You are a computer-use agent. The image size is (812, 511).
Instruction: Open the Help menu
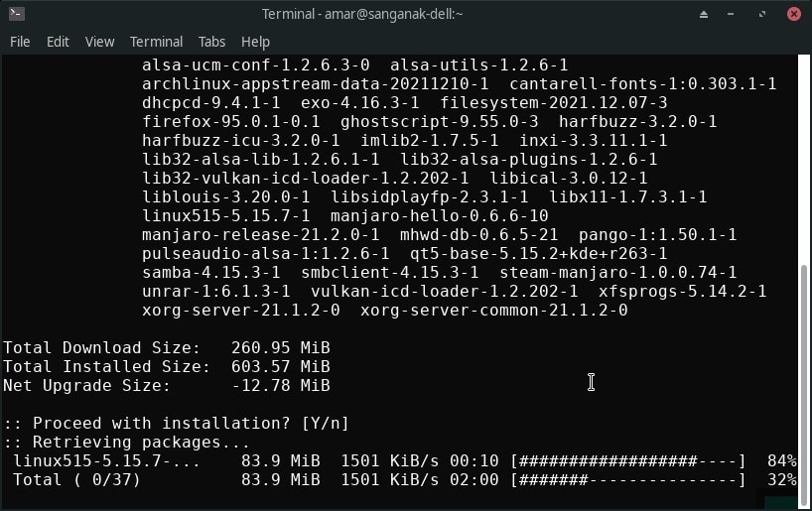255,42
